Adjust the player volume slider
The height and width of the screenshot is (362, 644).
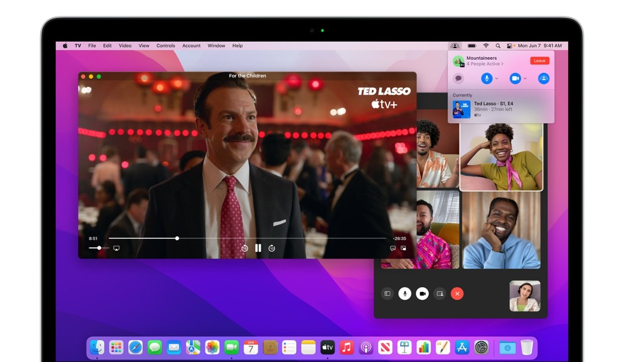(99, 248)
